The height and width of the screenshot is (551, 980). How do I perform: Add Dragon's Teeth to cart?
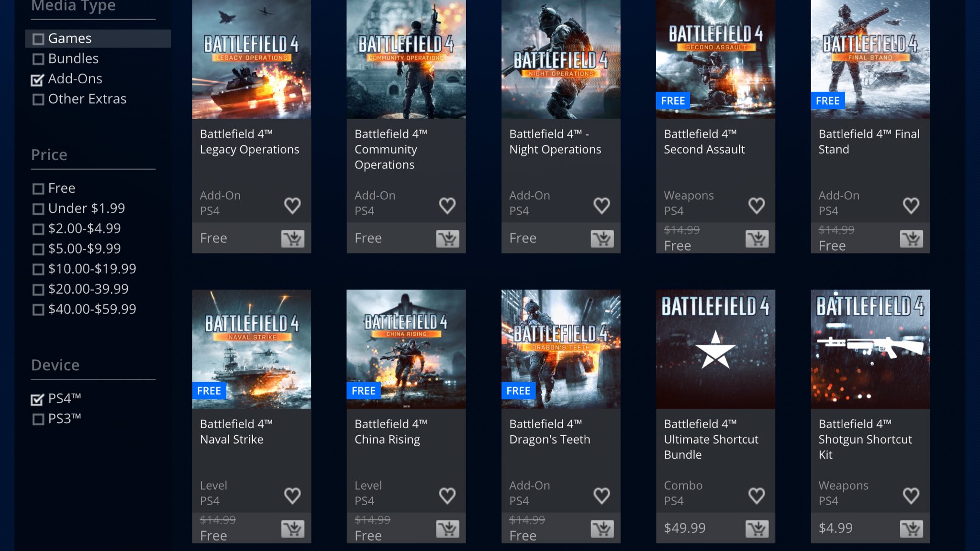pyautogui.click(x=602, y=529)
